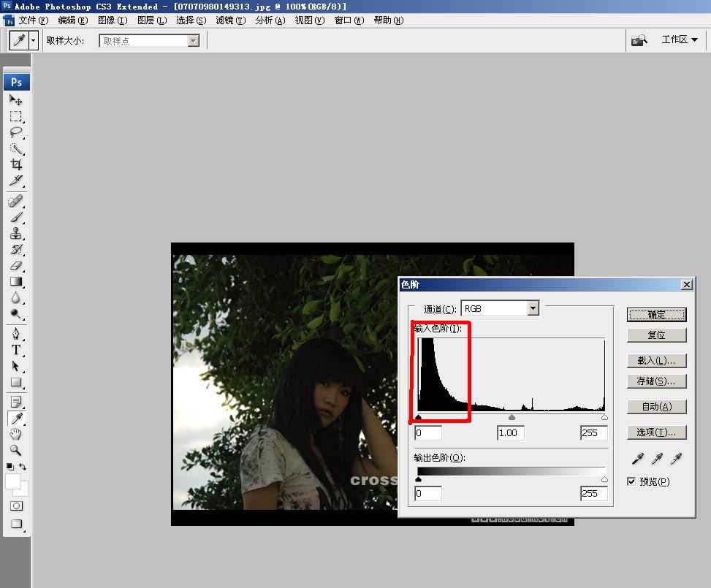The width and height of the screenshot is (711, 588).
Task: Open the 图像 (Image) menu
Action: [112, 20]
